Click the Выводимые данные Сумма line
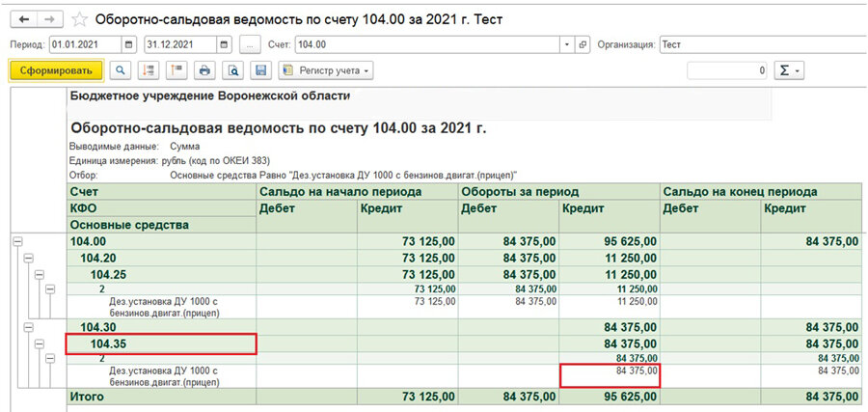This screenshot has width=868, height=412. (134, 147)
